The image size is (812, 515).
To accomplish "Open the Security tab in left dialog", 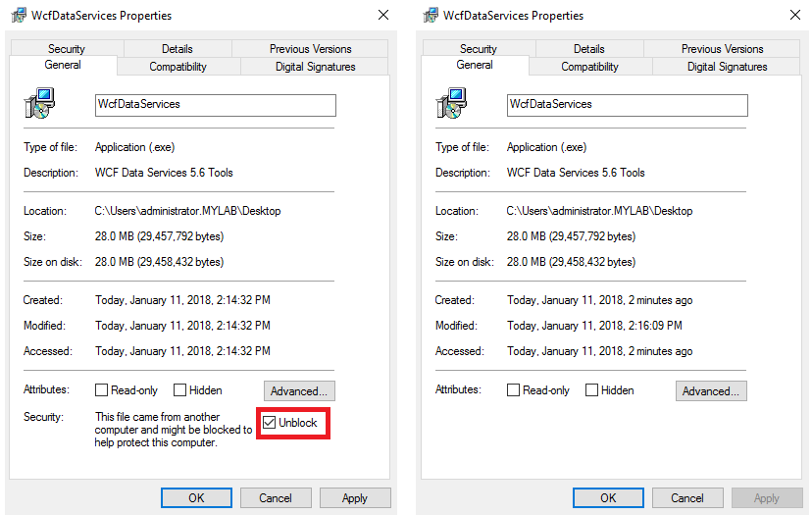I will point(67,48).
